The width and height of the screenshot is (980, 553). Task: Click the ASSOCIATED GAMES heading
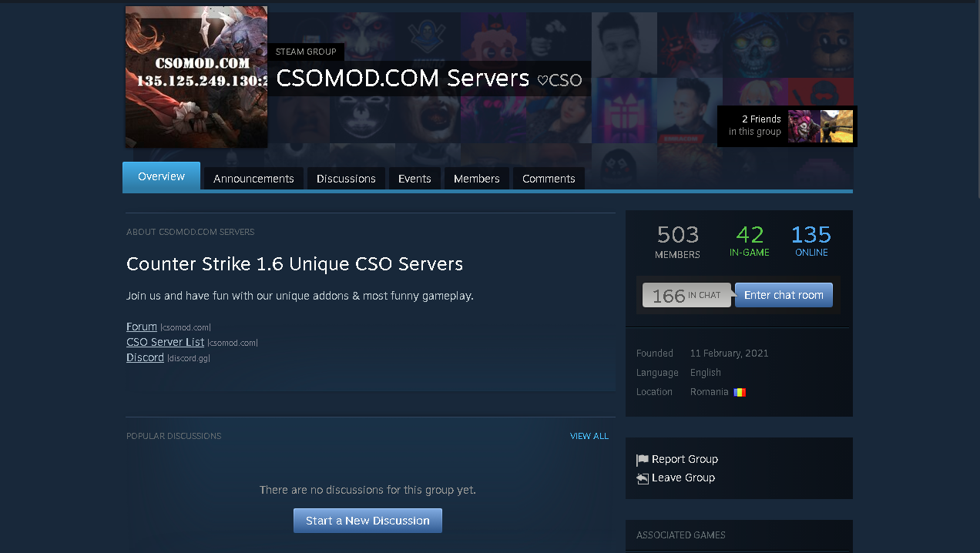click(x=681, y=535)
